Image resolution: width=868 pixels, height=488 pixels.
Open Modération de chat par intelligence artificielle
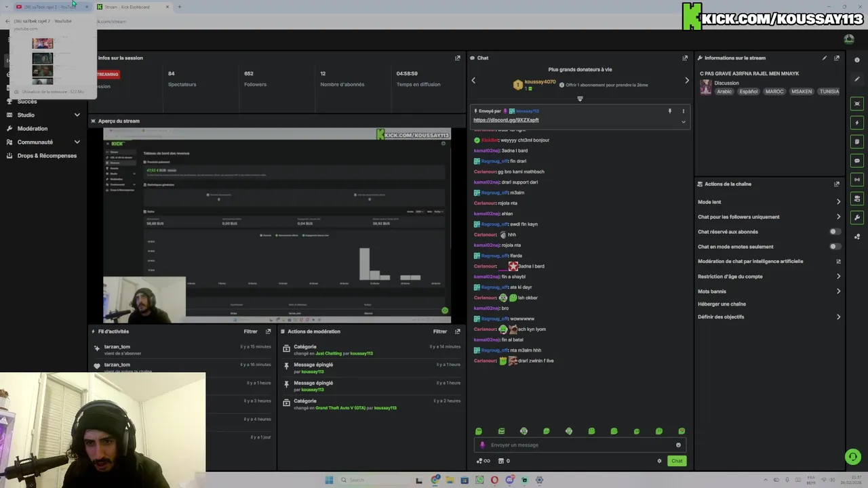[x=770, y=262]
